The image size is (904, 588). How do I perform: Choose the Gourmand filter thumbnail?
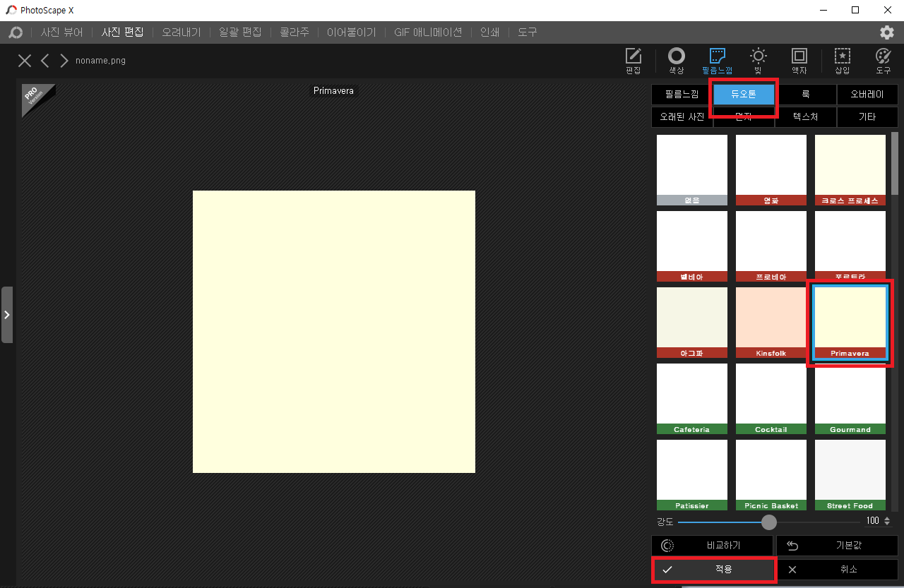click(850, 399)
